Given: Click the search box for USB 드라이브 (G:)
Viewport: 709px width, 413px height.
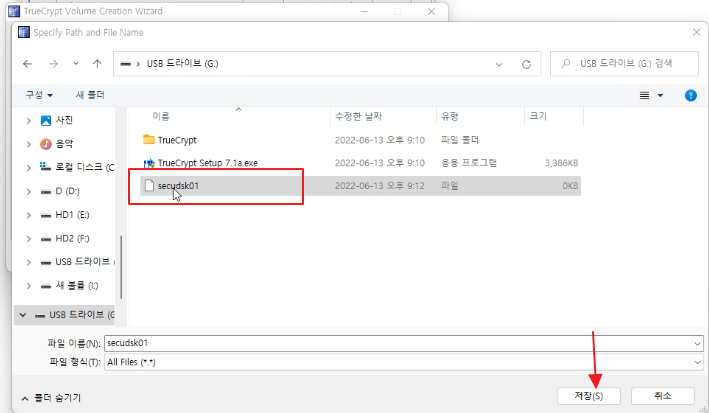Looking at the screenshot, I should 624,64.
